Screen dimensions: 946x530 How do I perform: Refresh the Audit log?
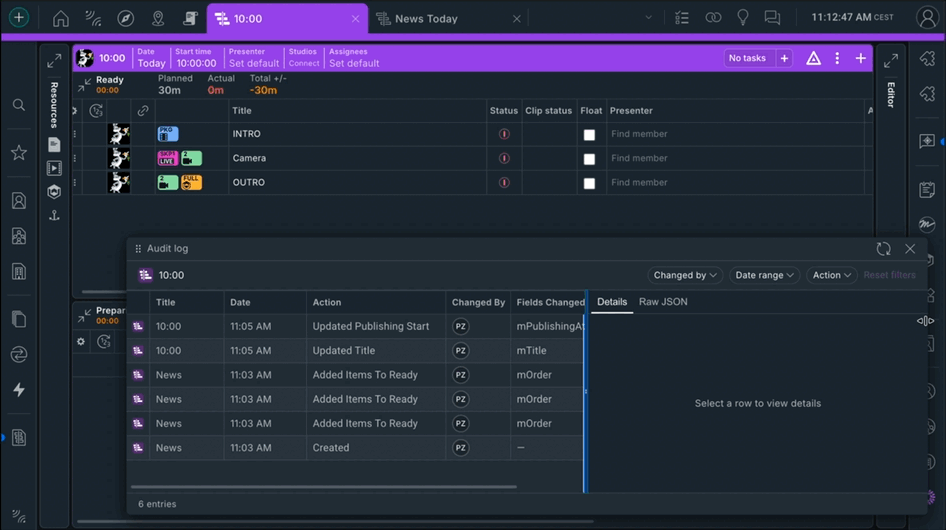pyautogui.click(x=883, y=249)
